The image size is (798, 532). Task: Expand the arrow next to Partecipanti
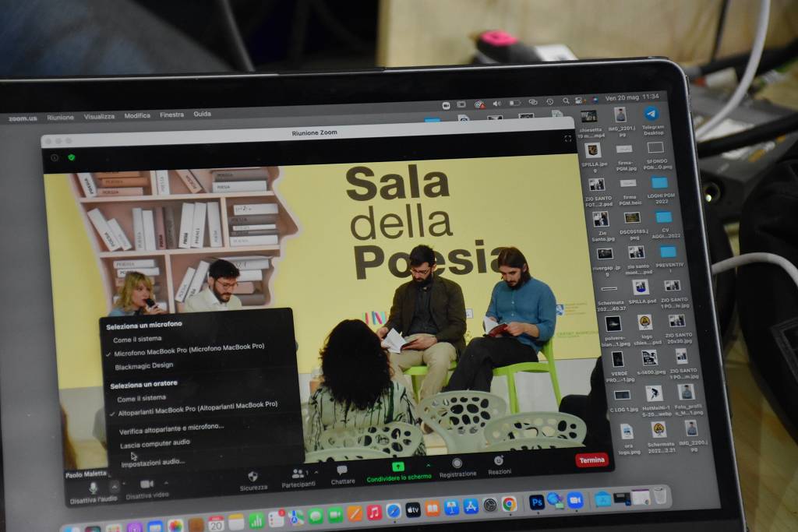(316, 473)
